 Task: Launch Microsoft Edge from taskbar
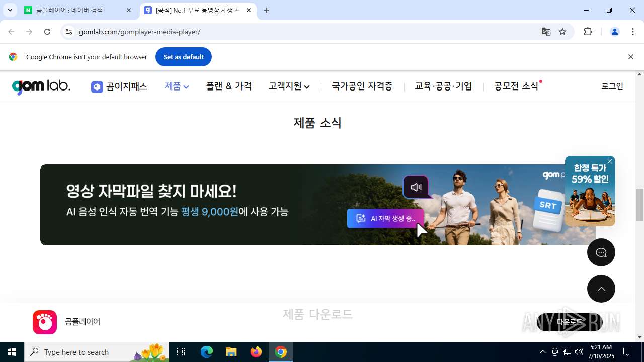pyautogui.click(x=207, y=352)
